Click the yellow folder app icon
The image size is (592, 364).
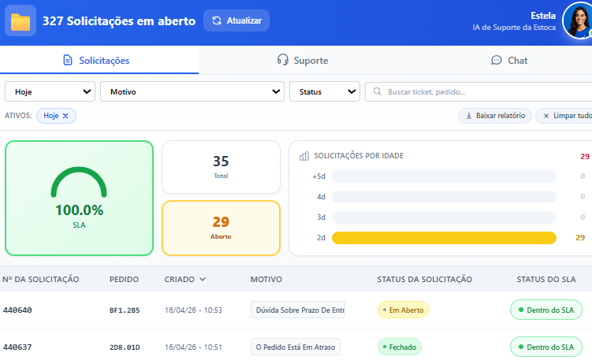[20, 20]
